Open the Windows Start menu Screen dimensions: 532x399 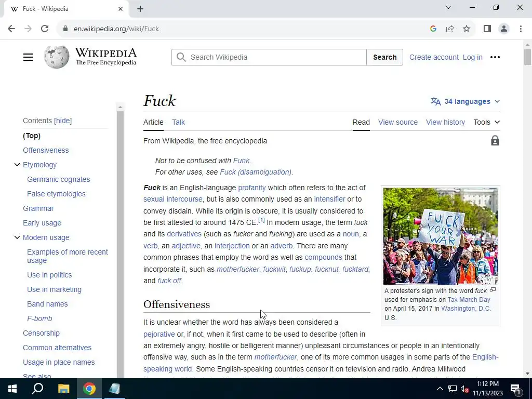(12, 389)
